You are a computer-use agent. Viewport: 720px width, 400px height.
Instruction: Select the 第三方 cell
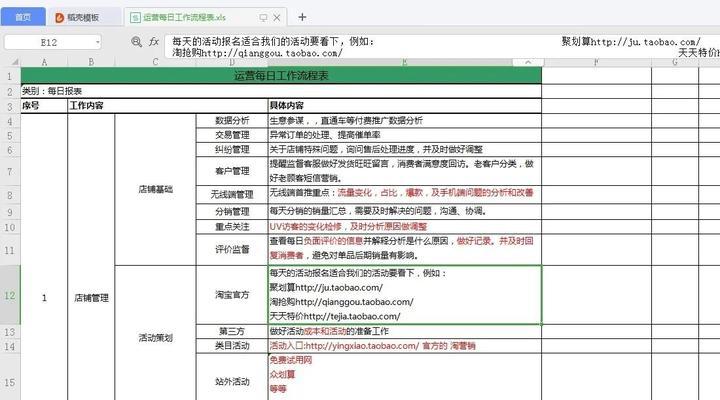pos(232,331)
